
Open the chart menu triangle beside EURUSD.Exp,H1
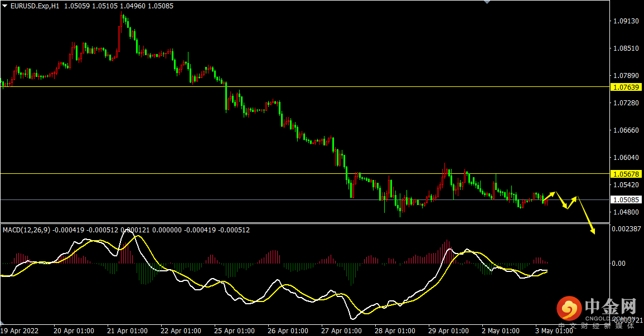point(5,6)
